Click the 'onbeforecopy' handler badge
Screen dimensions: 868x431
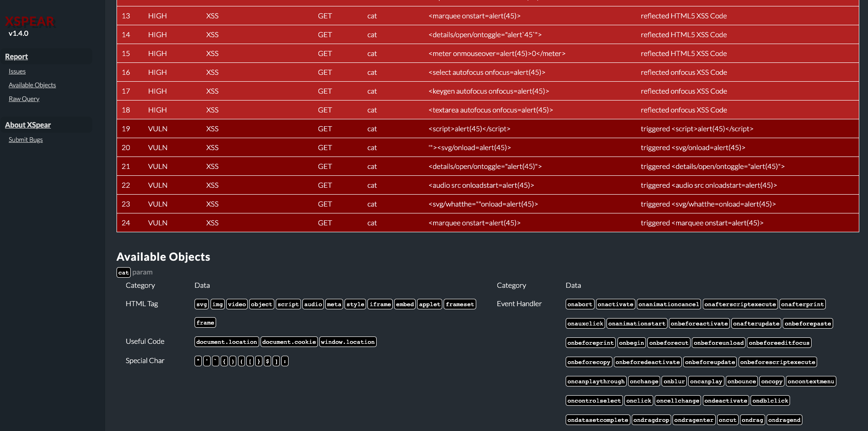point(589,362)
